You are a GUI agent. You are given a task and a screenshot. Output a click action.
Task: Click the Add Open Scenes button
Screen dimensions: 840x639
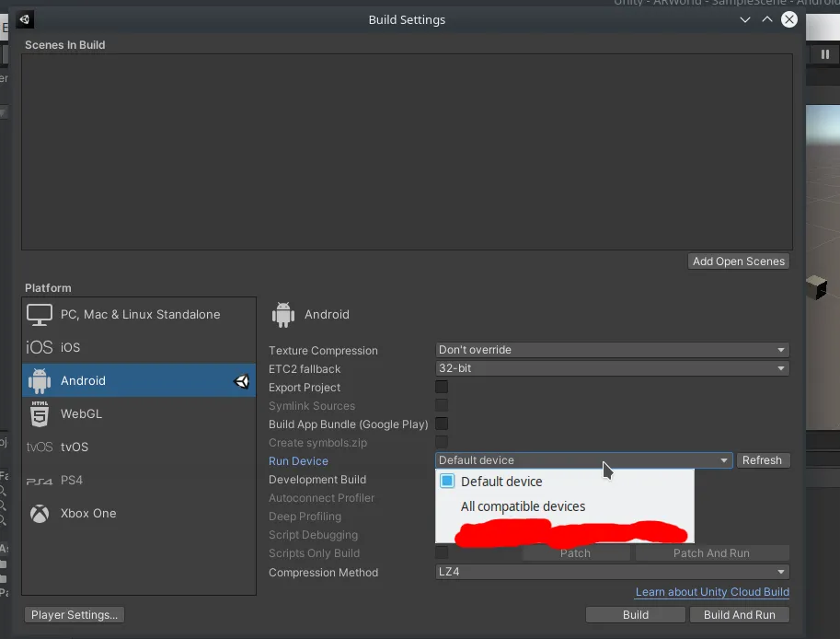coord(738,261)
